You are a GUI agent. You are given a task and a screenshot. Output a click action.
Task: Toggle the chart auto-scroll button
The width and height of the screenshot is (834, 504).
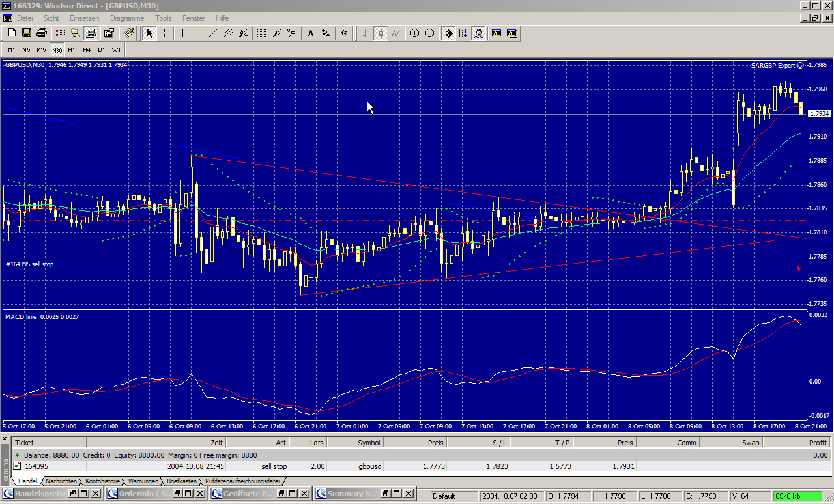(x=449, y=33)
